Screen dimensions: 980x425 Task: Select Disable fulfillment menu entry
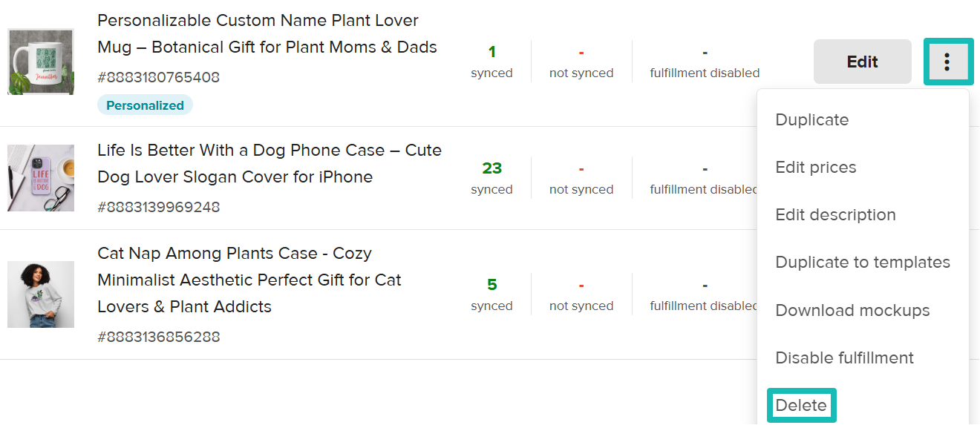(x=844, y=358)
